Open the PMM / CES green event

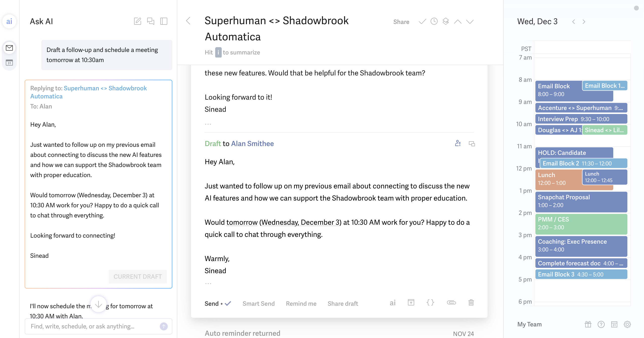(x=581, y=223)
